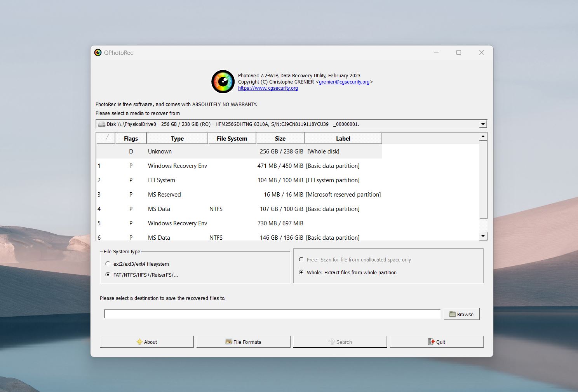Image resolution: width=578 pixels, height=392 pixels.
Task: Click the destination path input field
Action: (272, 314)
